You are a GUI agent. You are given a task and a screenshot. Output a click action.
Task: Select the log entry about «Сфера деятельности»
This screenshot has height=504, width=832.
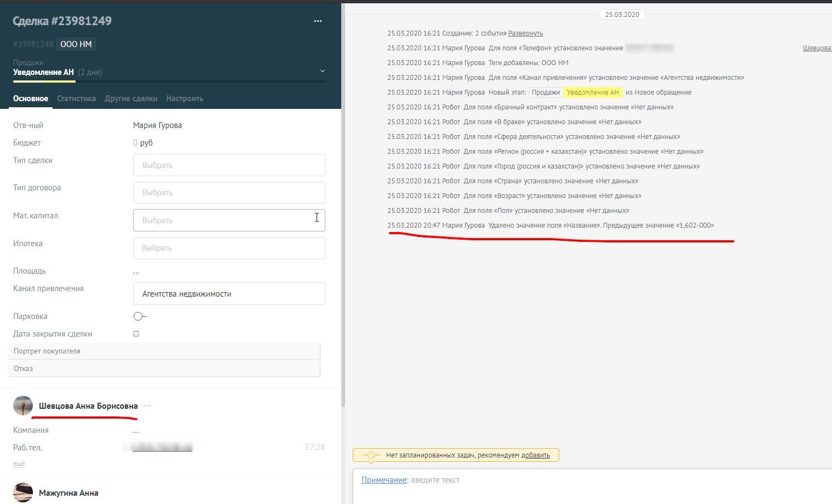pos(533,137)
